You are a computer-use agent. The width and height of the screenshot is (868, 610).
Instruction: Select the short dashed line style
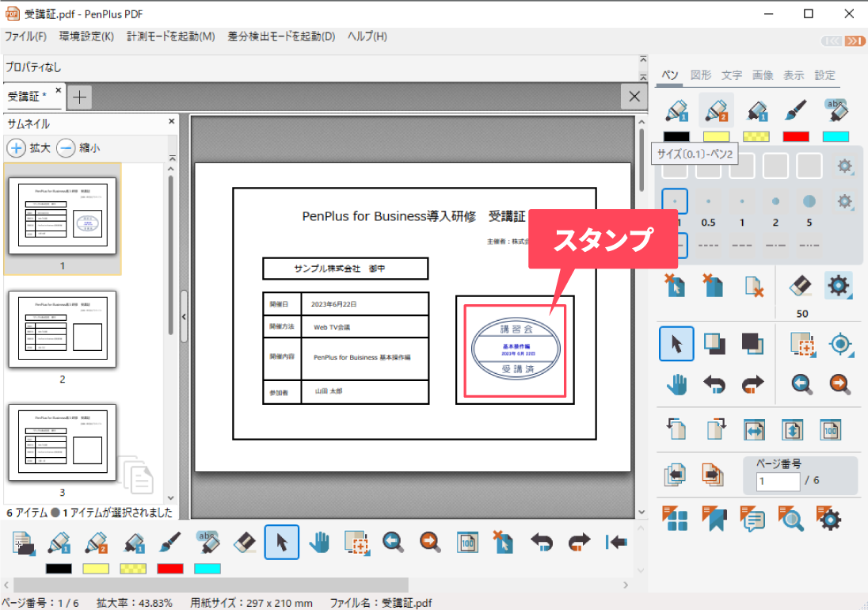(x=709, y=246)
